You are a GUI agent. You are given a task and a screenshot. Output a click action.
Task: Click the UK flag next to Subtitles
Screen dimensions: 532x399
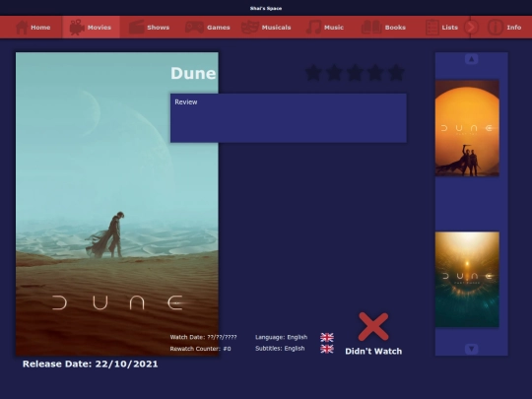point(327,349)
